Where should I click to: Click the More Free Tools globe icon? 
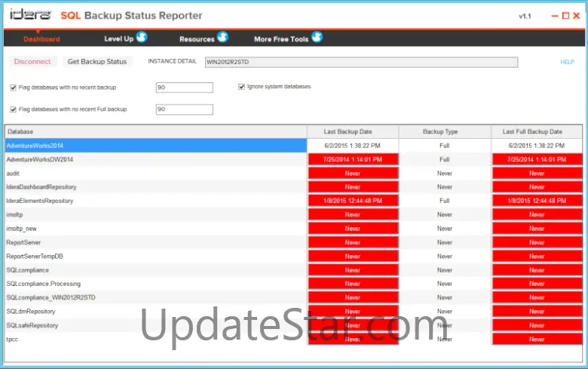click(317, 37)
